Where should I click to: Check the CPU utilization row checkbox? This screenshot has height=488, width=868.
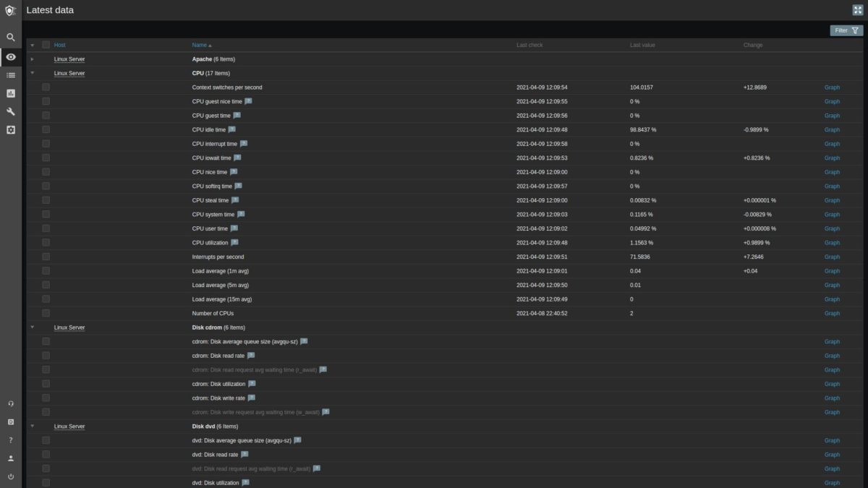click(x=46, y=242)
